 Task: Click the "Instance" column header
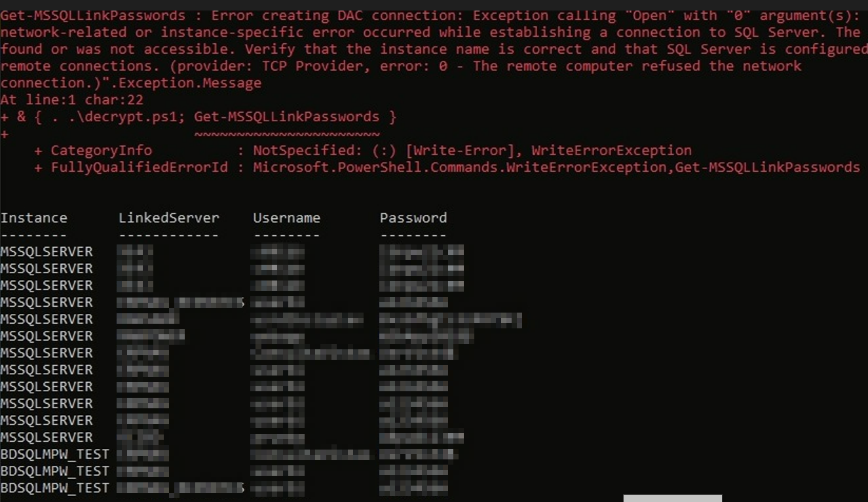tap(33, 218)
